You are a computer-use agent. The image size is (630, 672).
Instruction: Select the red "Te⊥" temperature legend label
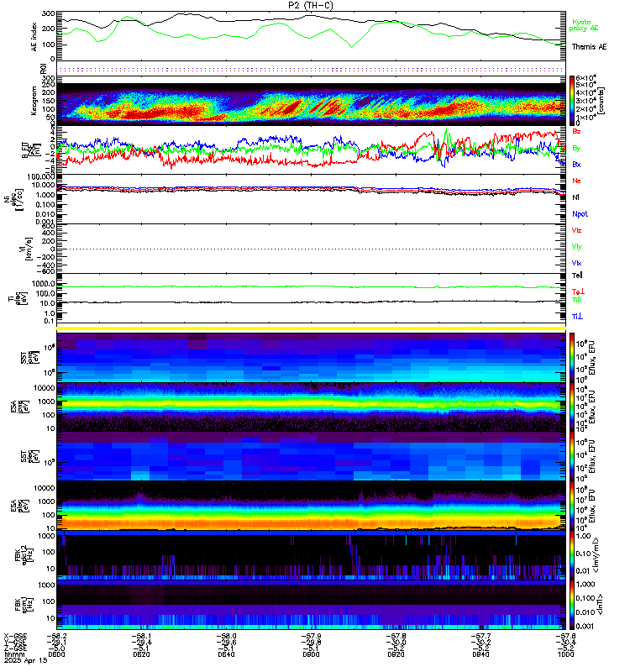(x=578, y=291)
